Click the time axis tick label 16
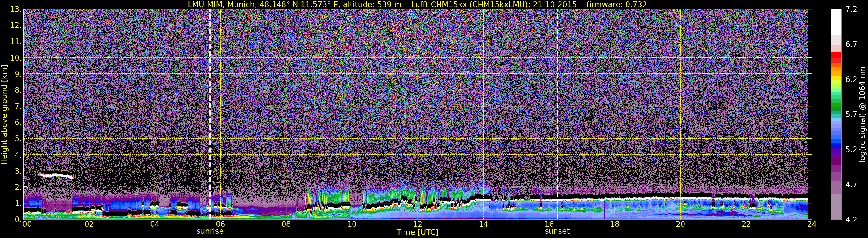 (549, 224)
